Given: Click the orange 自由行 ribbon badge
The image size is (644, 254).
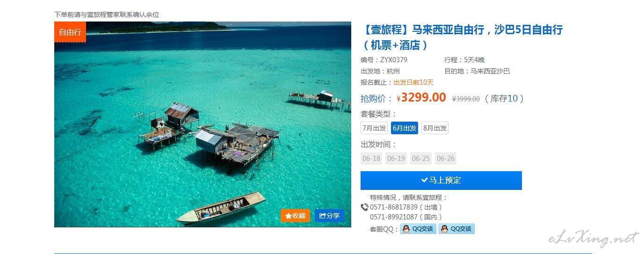Looking at the screenshot, I should [70, 32].
